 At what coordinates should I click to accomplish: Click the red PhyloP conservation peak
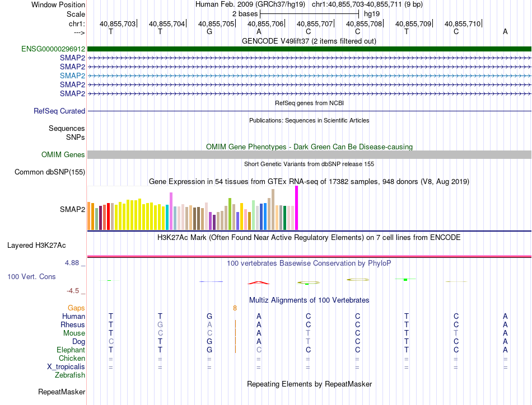click(x=259, y=282)
